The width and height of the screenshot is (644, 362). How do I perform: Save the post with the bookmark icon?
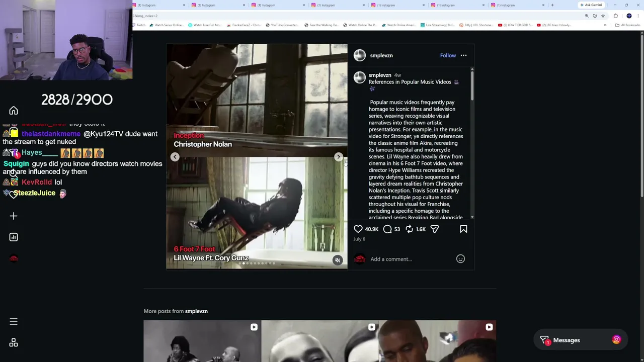463,229
